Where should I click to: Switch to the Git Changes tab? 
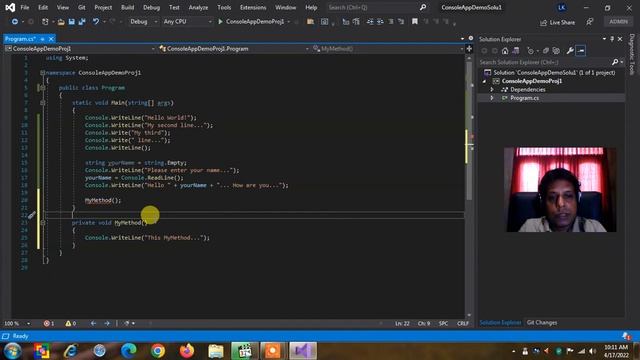click(542, 322)
